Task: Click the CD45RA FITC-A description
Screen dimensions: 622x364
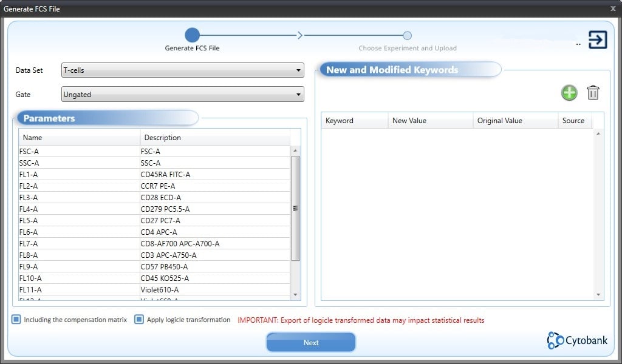Action: coord(165,174)
